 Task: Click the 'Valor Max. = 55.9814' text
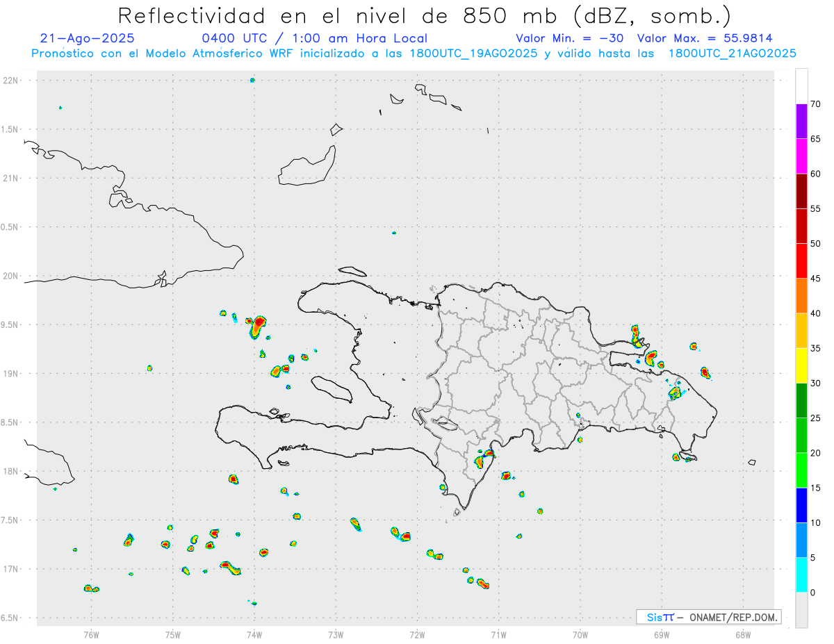click(x=705, y=38)
